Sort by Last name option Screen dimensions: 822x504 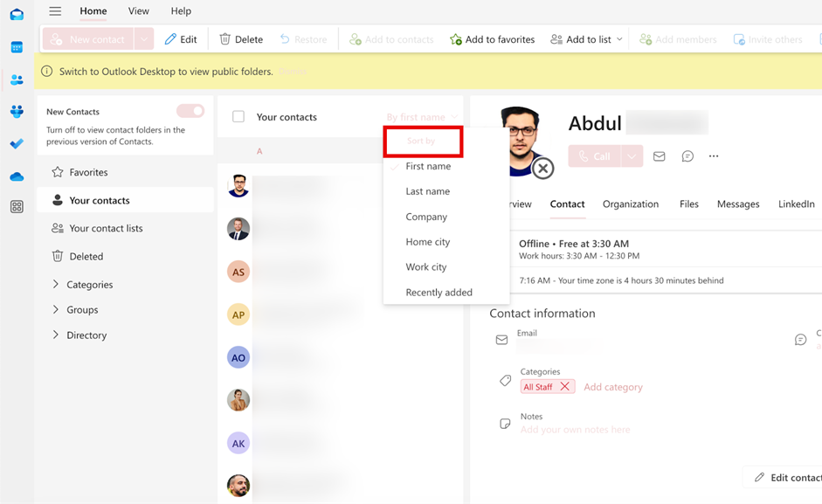446,191
